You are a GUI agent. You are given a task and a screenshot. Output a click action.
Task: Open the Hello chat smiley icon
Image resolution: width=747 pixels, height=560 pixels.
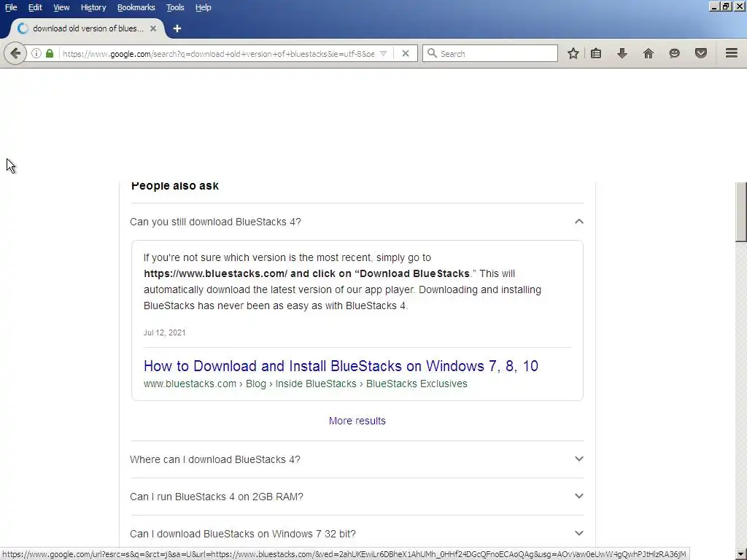675,53
